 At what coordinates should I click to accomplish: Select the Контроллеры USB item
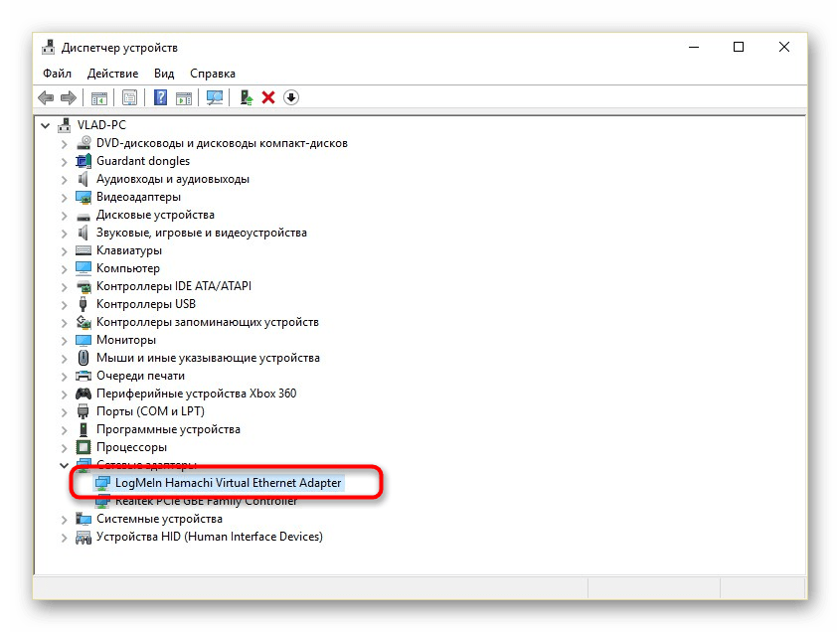145,304
